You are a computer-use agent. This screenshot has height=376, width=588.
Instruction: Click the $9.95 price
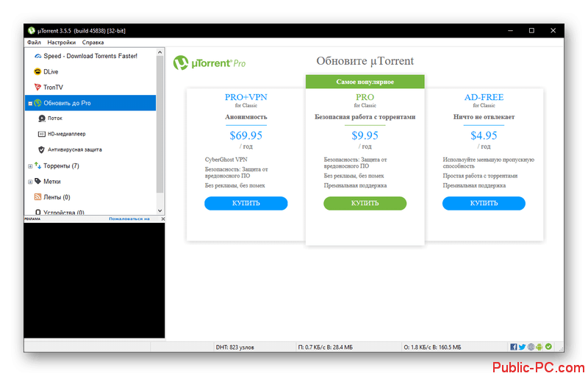[365, 135]
